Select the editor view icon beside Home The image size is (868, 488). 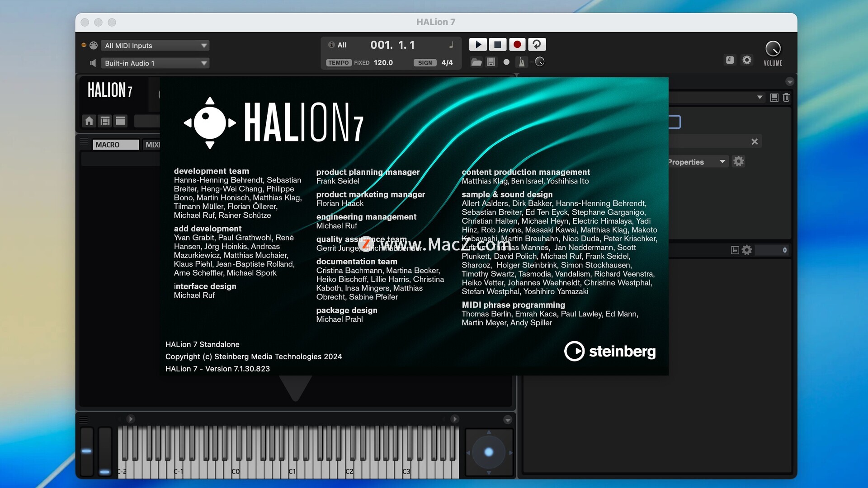pos(105,121)
